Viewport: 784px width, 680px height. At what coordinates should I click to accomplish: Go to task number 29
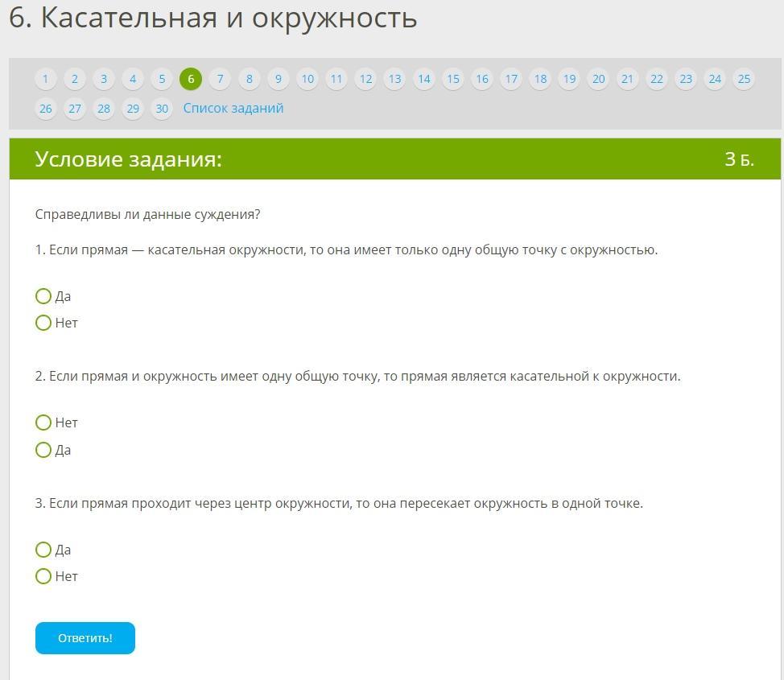point(133,109)
